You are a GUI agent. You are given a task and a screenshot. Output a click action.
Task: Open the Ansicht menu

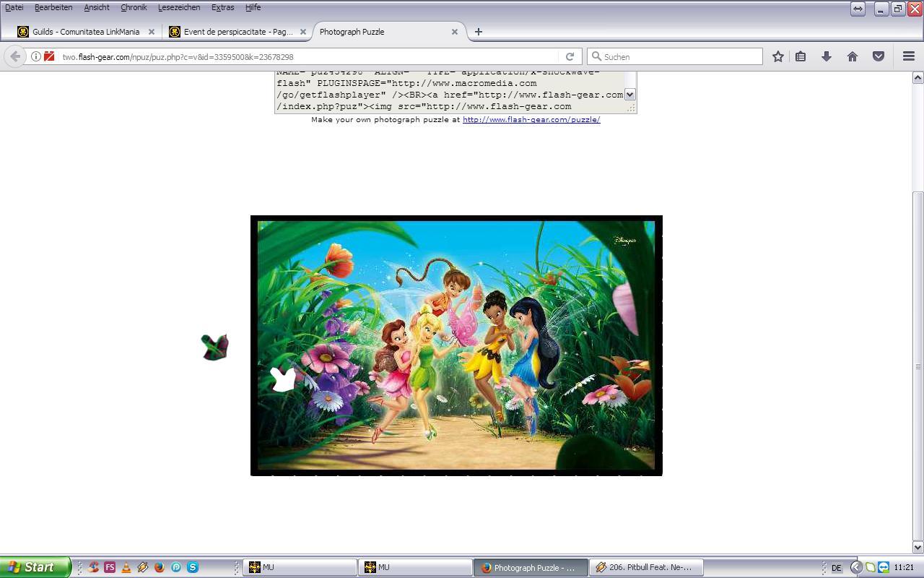pyautogui.click(x=97, y=7)
